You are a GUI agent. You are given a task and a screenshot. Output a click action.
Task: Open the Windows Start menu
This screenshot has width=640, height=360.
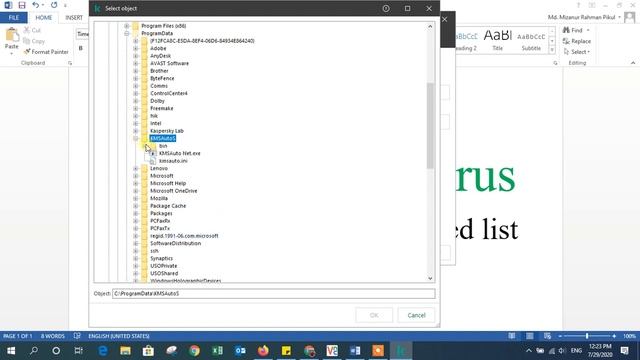click(x=11, y=351)
